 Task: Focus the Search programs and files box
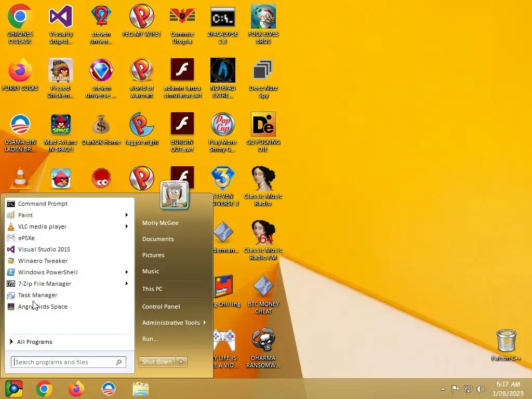(69, 362)
